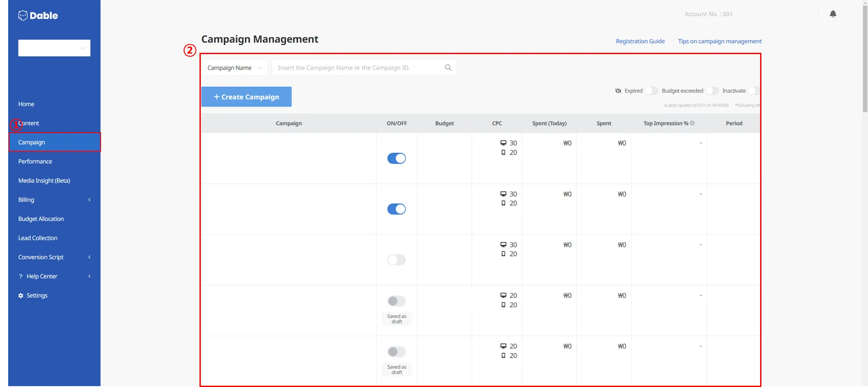This screenshot has width=868, height=387.
Task: Click the Create Campaign button
Action: [246, 97]
